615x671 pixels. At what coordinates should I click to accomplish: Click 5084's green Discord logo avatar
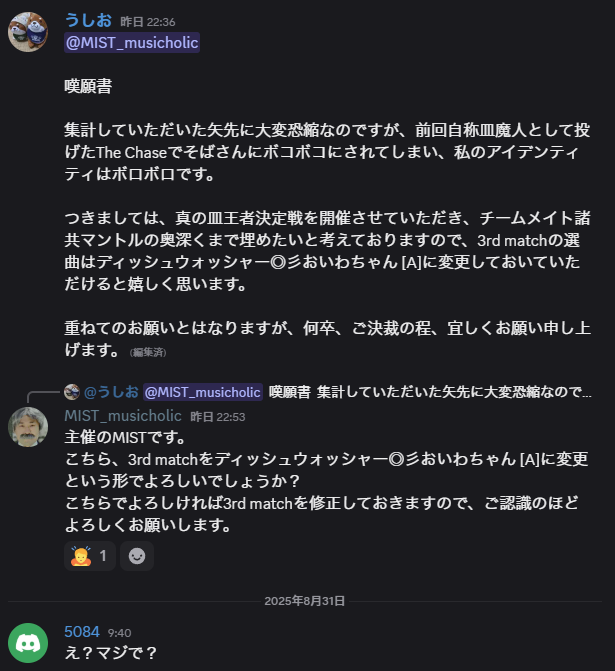[x=28, y=643]
